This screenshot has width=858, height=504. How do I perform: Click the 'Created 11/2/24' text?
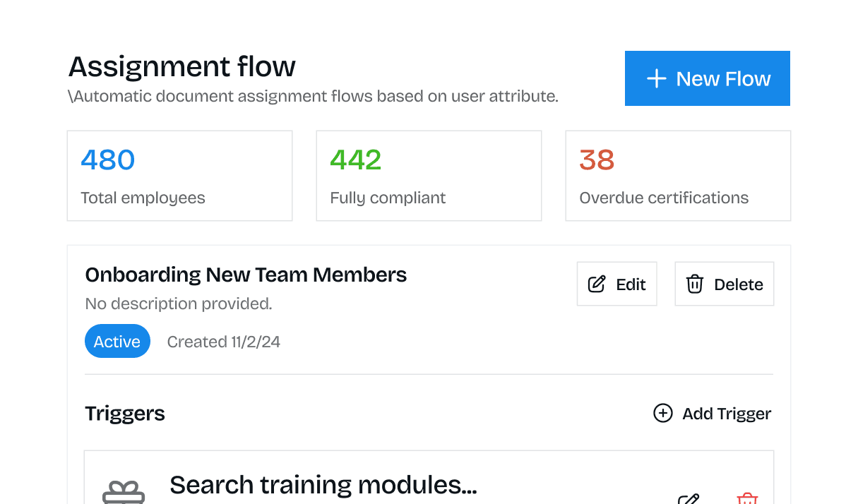click(x=224, y=342)
